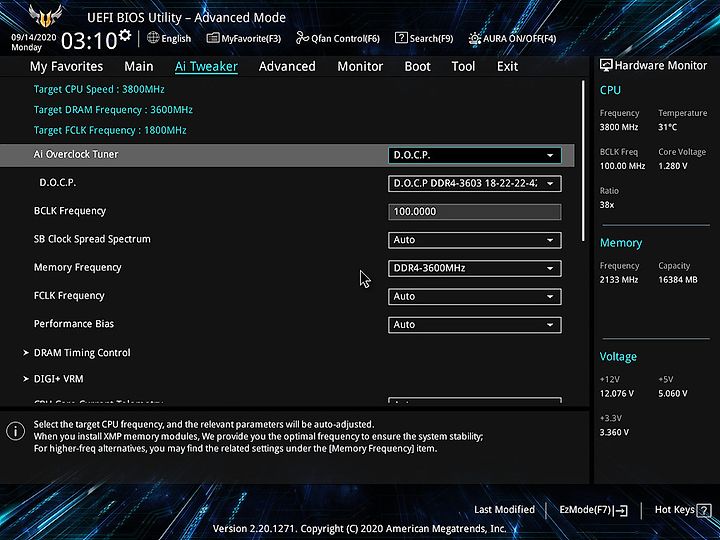Click the 1.280 V core voltage value
This screenshot has width=720, height=540.
tap(673, 166)
